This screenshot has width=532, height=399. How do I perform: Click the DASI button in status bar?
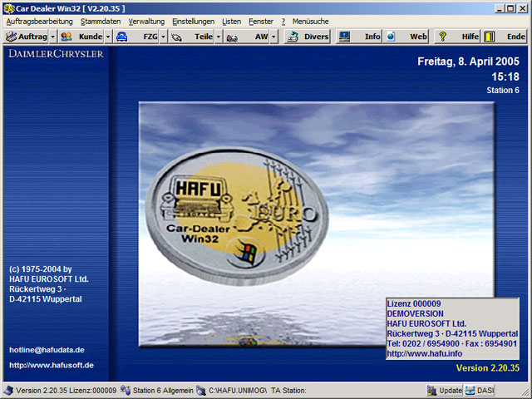[x=480, y=390]
